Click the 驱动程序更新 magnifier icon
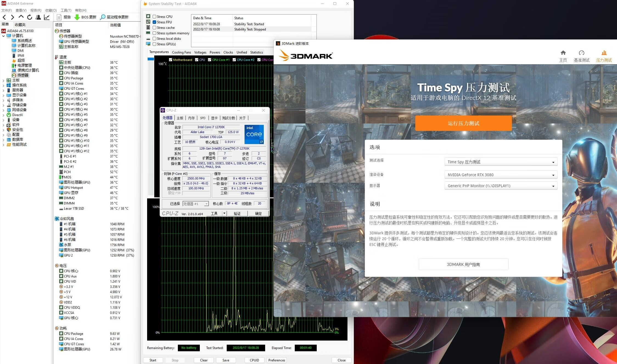The image size is (617, 364). (x=103, y=17)
